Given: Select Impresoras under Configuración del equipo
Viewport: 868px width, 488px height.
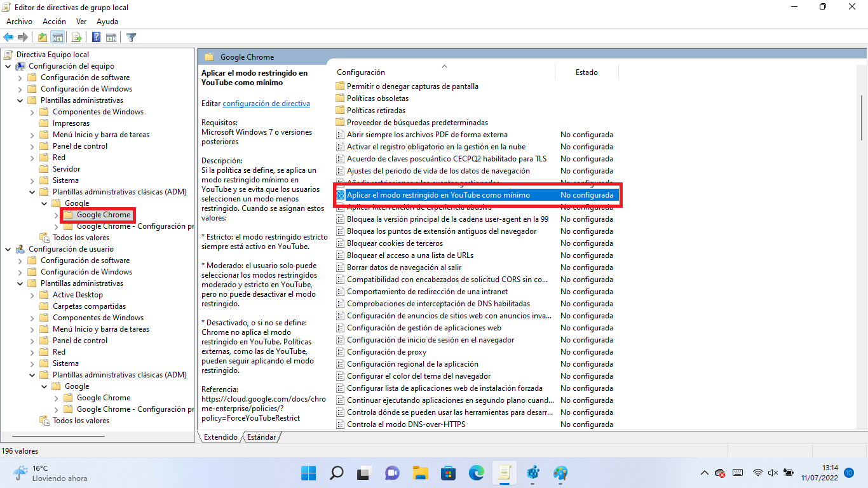Looking at the screenshot, I should 71,123.
